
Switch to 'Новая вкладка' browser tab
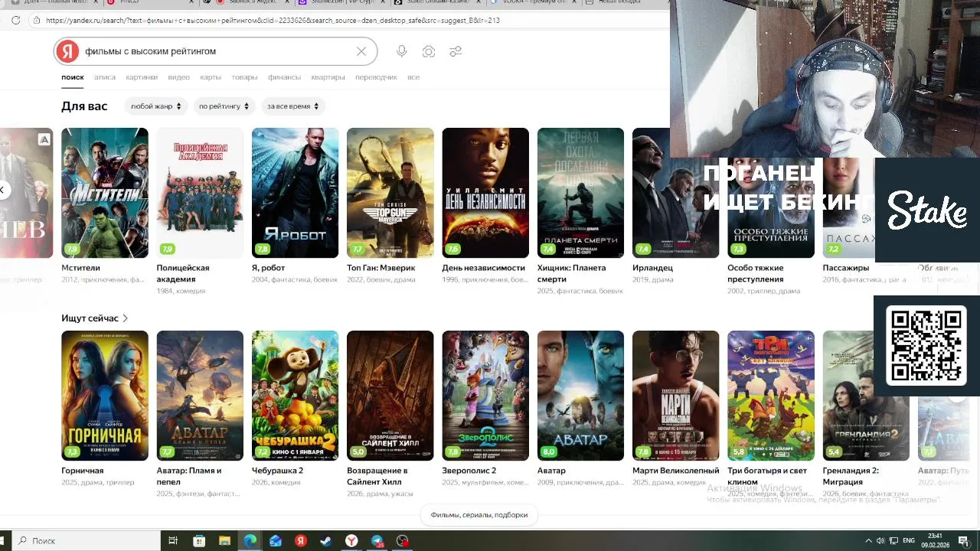pos(619,2)
